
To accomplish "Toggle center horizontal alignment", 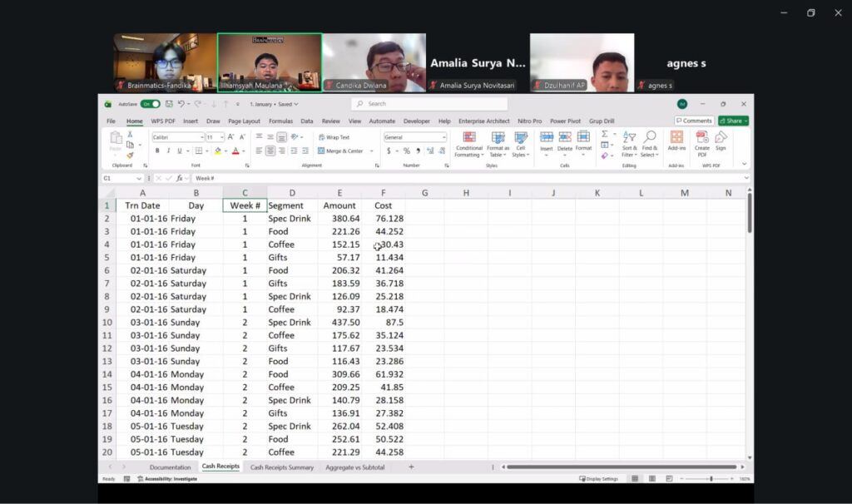I will [x=270, y=151].
